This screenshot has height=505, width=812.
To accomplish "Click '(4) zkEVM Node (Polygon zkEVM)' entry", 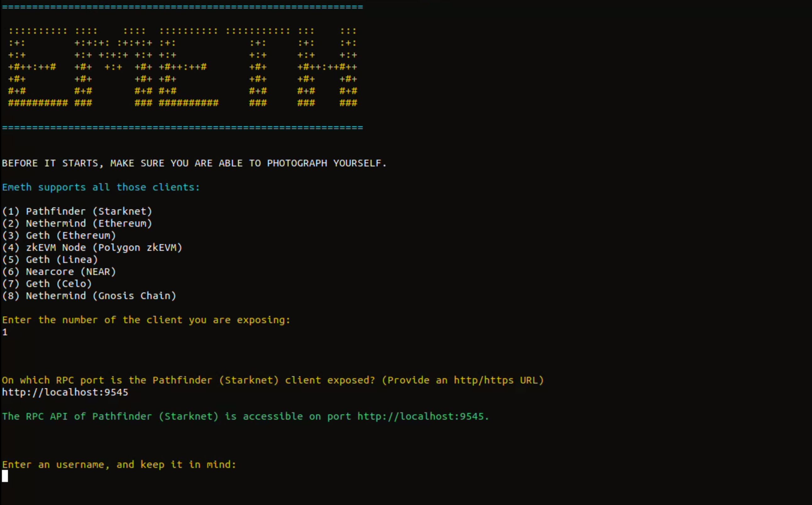I will click(92, 247).
